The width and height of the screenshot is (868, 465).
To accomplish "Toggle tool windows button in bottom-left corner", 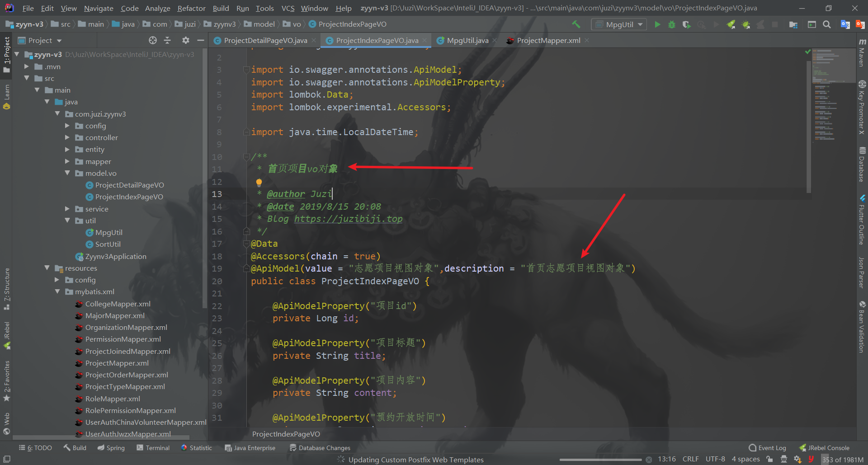I will (x=7, y=459).
